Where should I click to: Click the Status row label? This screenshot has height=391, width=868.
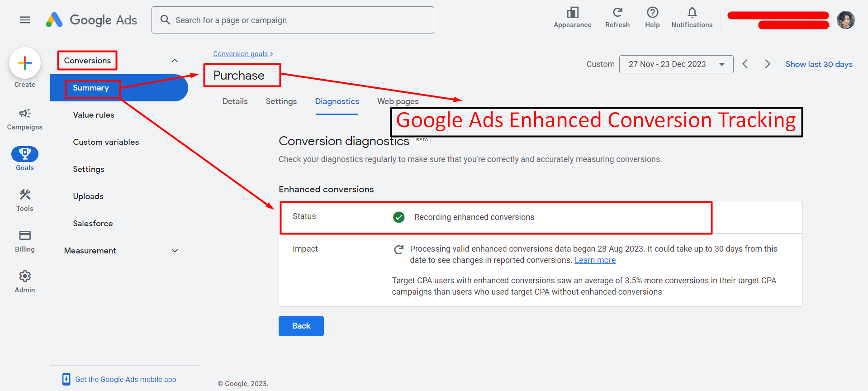pyautogui.click(x=304, y=216)
